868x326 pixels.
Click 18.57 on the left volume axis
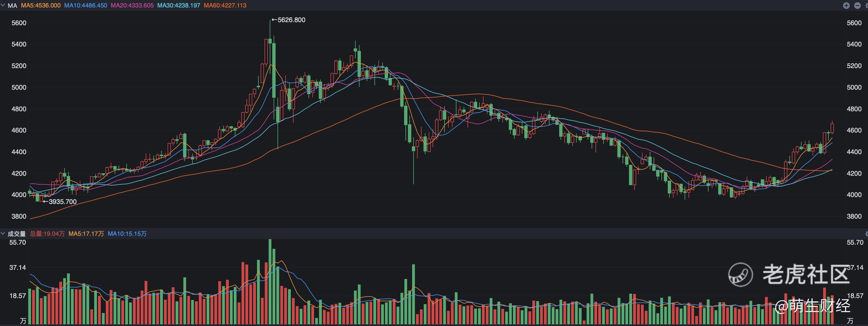coord(17,296)
